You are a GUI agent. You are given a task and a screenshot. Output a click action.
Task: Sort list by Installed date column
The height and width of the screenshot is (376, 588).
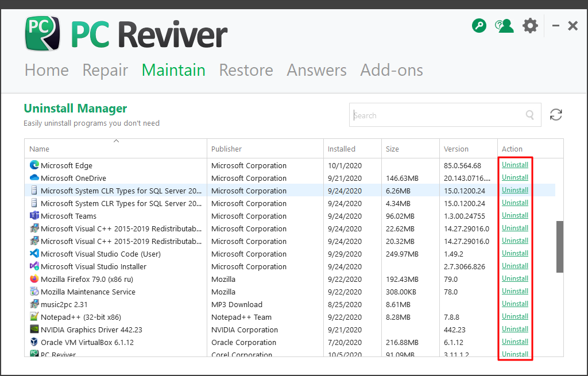coord(341,149)
